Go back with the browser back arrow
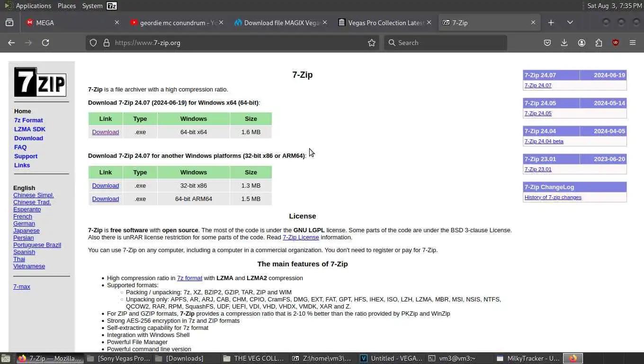 tap(11, 43)
